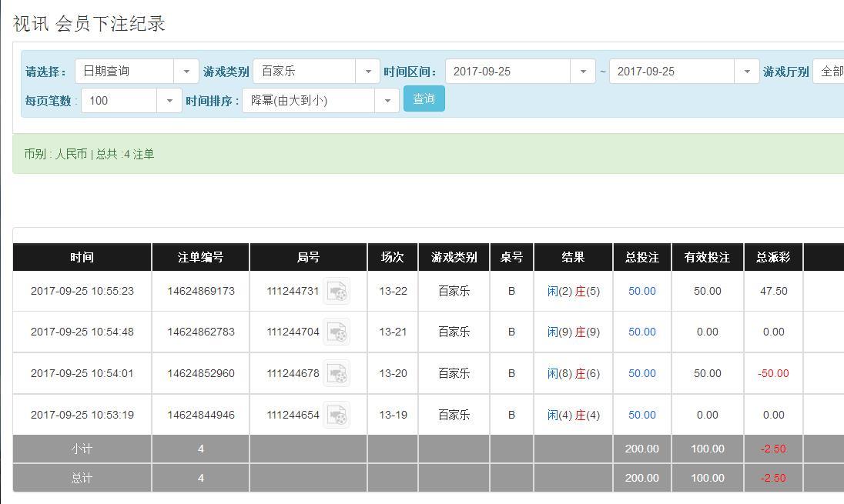Open bet amount 50.00 for round 13-19
Viewport: 844px width, 504px height.
coord(641,415)
